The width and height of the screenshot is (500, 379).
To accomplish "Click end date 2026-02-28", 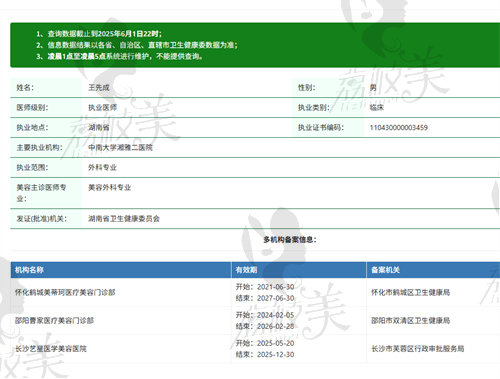I will click(x=275, y=326).
